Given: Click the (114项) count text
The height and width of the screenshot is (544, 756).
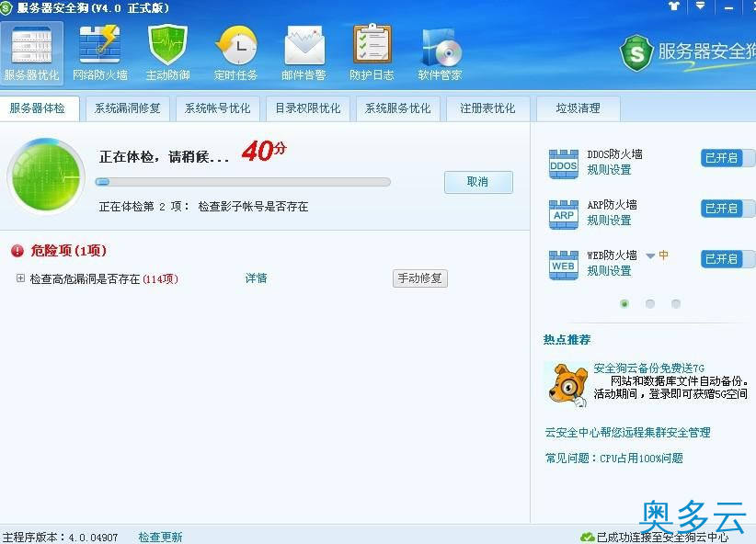Looking at the screenshot, I should coord(161,279).
